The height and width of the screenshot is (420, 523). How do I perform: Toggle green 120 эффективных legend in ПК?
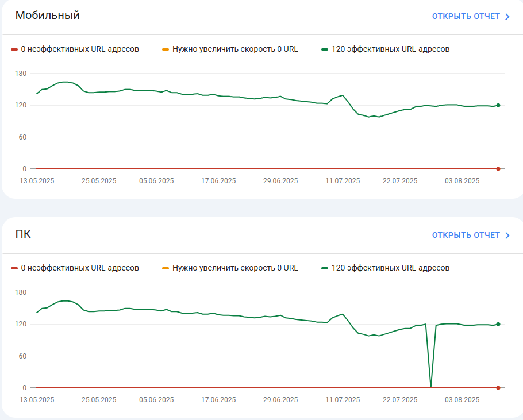click(x=386, y=268)
